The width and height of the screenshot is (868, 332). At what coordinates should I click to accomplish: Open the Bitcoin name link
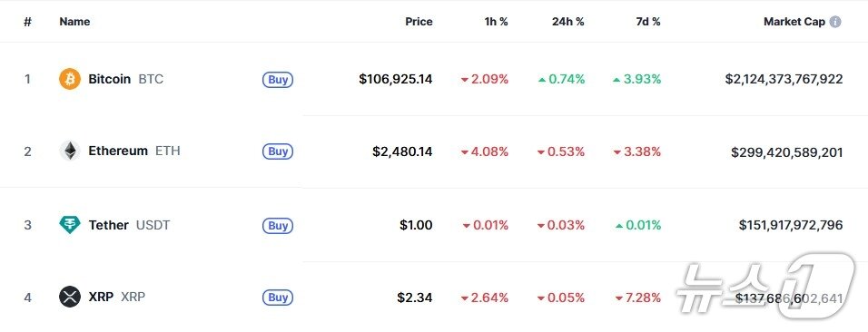click(110, 79)
